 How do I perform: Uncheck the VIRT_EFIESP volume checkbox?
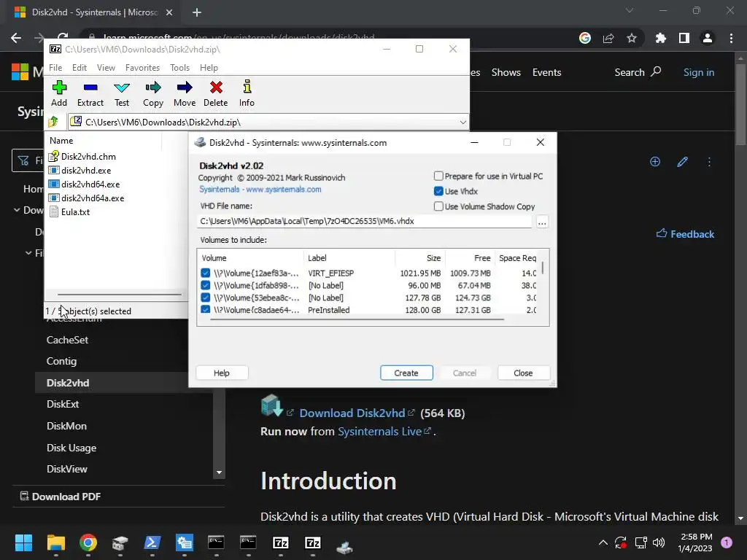click(x=205, y=273)
